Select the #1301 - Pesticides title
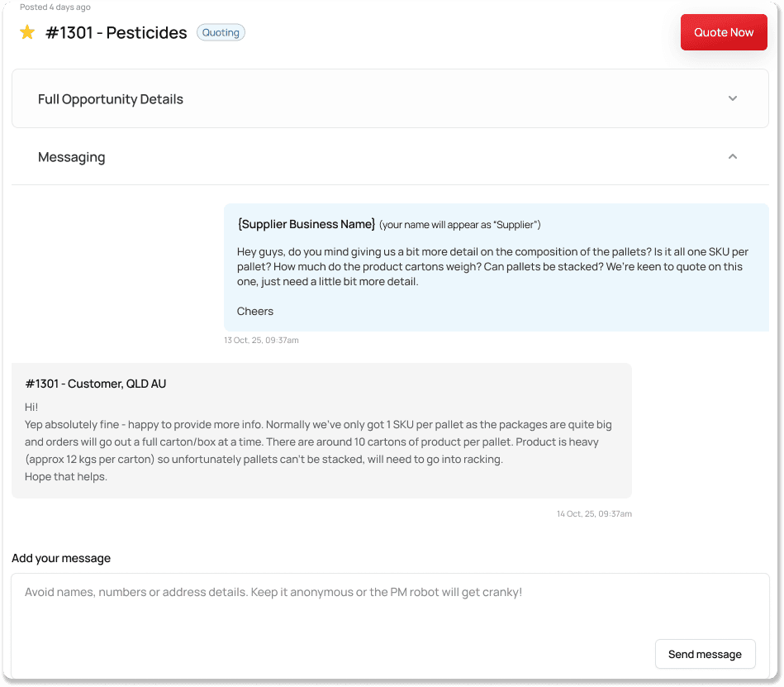Viewport: 784px width, 687px height. [116, 32]
